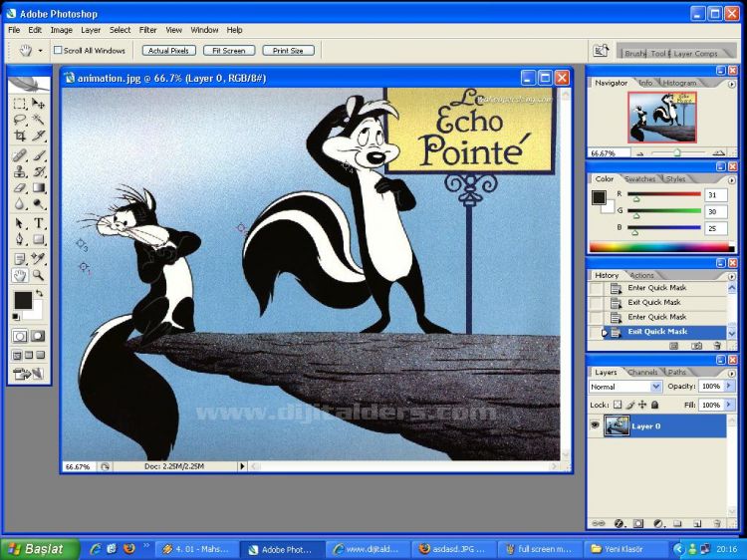Select the Eraser tool
747x560 pixels.
20,187
